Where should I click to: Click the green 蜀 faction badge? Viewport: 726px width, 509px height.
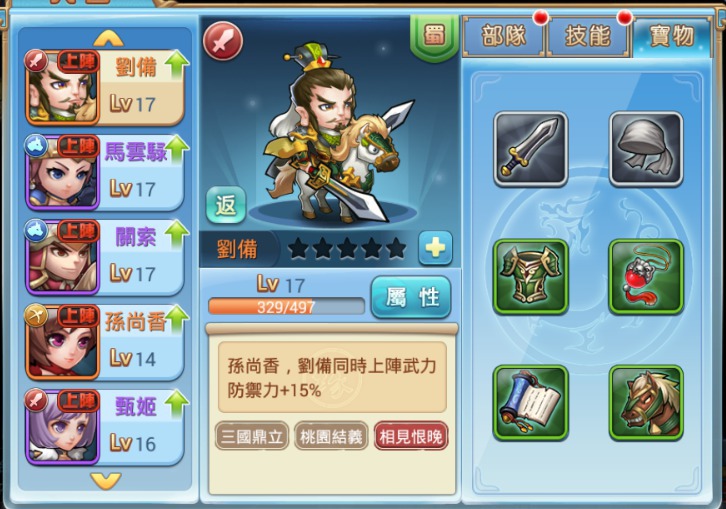(x=434, y=37)
